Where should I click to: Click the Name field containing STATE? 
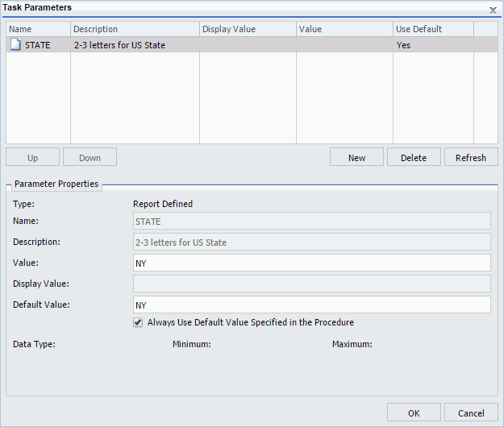pos(311,221)
